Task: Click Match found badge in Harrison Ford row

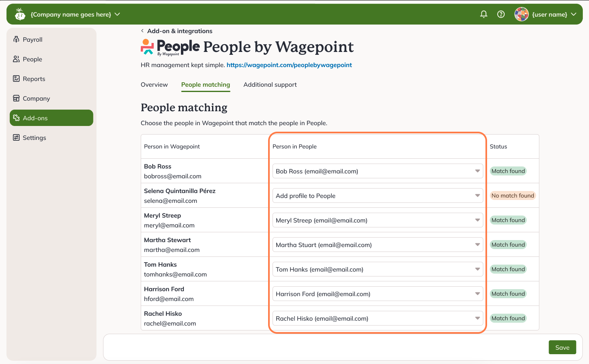Action: pyautogui.click(x=508, y=294)
